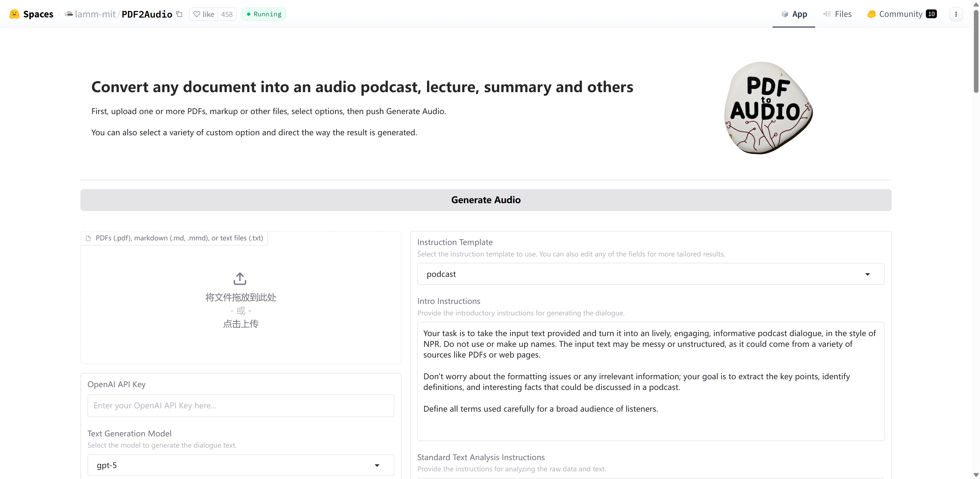
Task: Open the three-dot options menu
Action: pyautogui.click(x=956, y=14)
